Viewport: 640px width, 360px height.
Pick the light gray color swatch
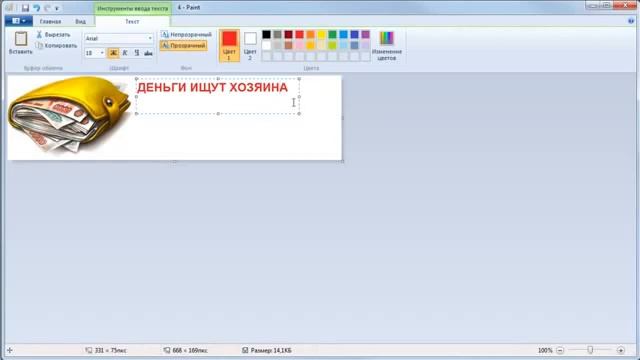click(x=278, y=45)
